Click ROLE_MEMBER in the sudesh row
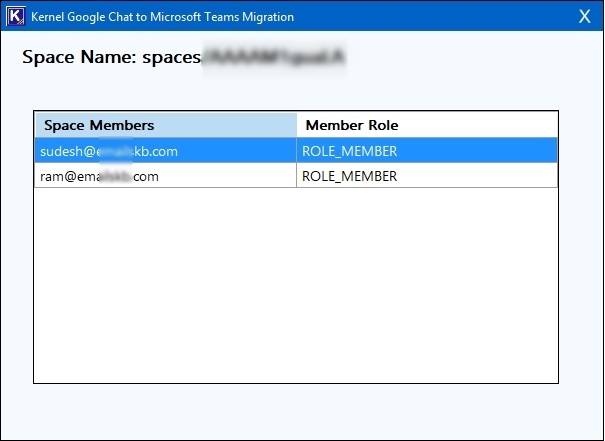 (427, 151)
